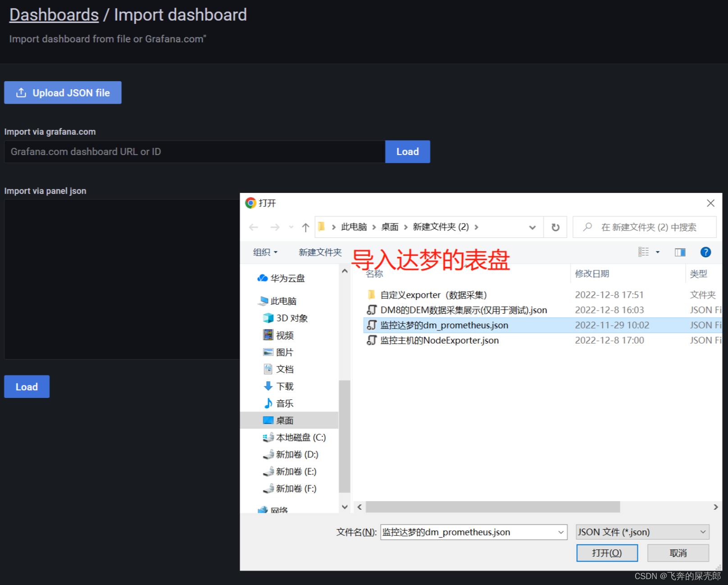Click the Load button below the panel JSON area

27,387
